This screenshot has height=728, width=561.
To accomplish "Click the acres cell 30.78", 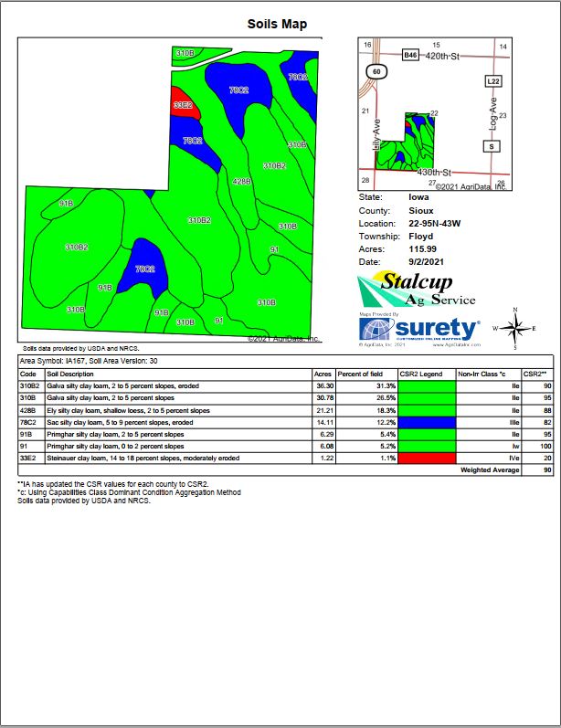I will point(325,398).
